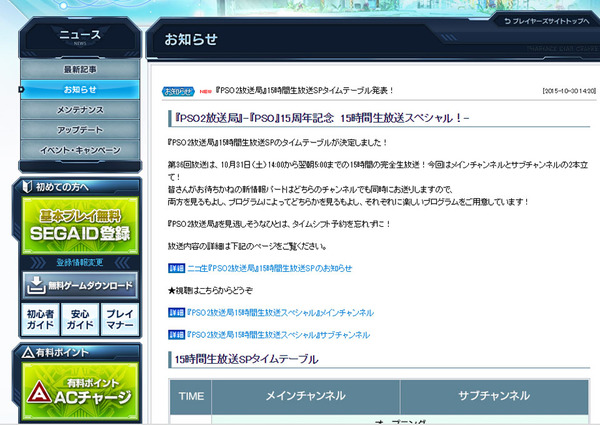
Task: Click the heading 15周年記念 15時間生放送スペシャル
Action: [322, 118]
